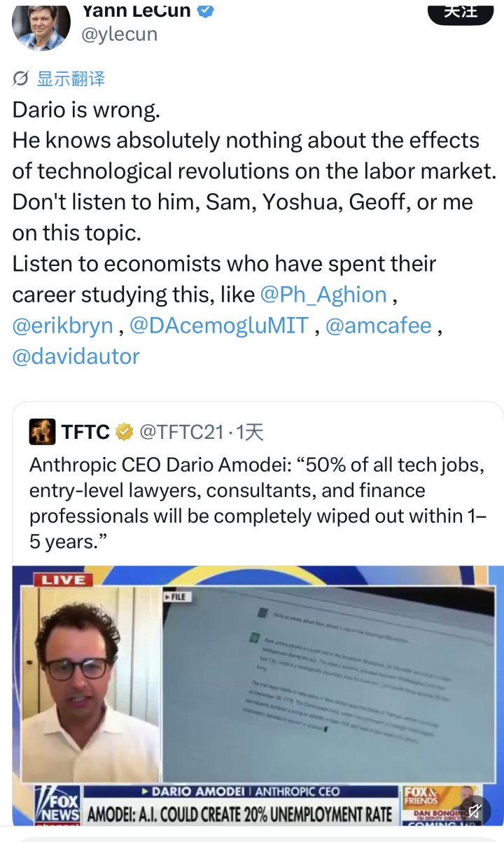Tap the blue verified badge beside Yann LeCun
This screenshot has width=504, height=842.
coord(206,10)
